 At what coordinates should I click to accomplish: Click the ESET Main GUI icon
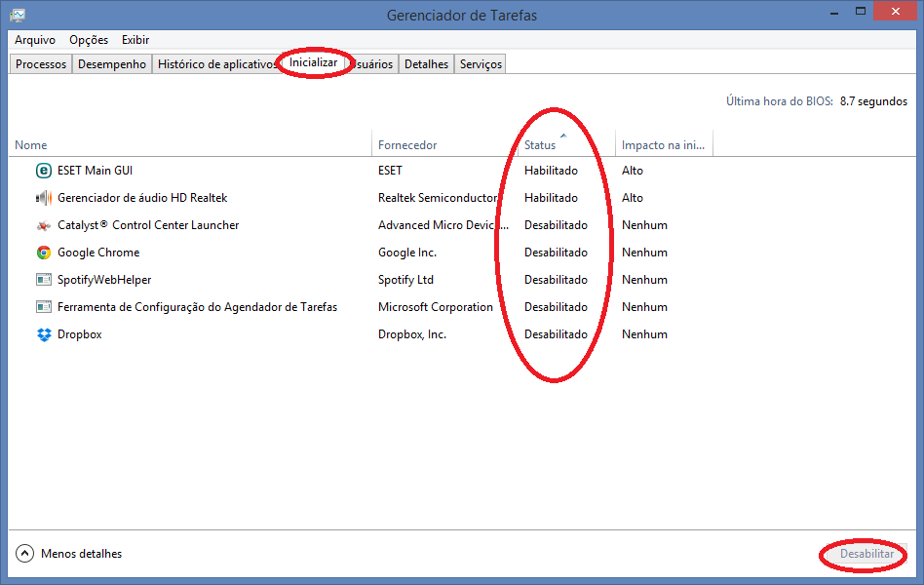(x=44, y=171)
